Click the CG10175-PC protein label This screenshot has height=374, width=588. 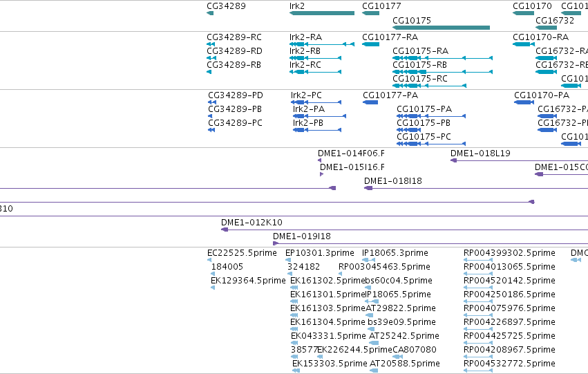[424, 137]
